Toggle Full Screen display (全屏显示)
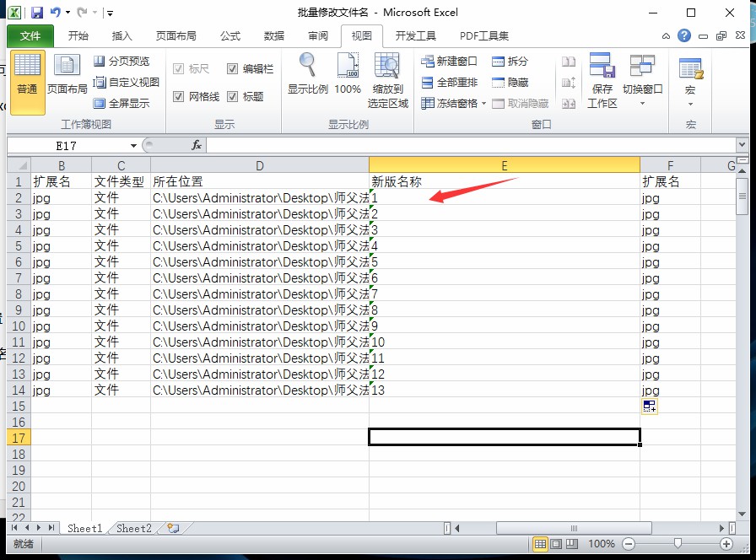The height and width of the screenshot is (560, 756). click(x=121, y=103)
